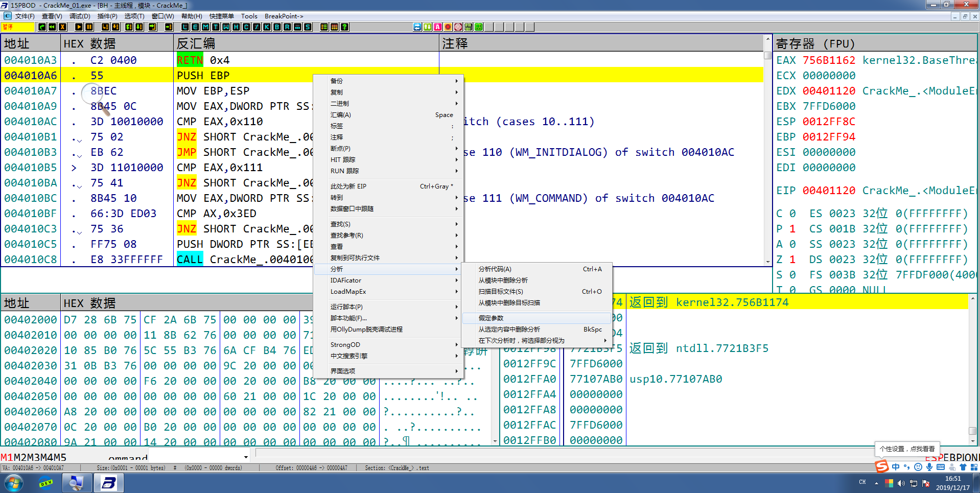The image size is (980, 493).
Task: Expand the 断点(P) submenu
Action: pos(388,149)
